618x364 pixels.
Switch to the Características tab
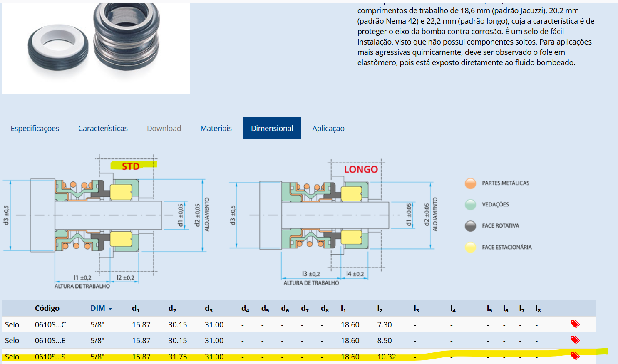point(103,128)
